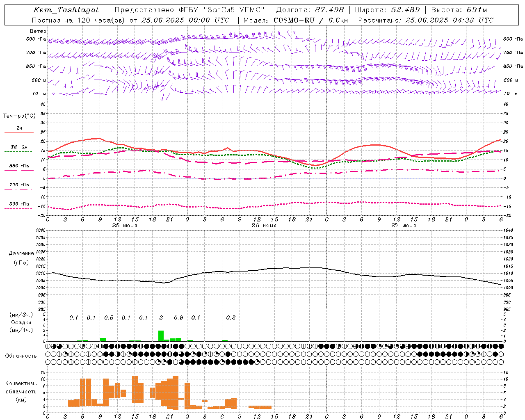
Task: Click the (мм/3ч.) units label
Action: [x=21, y=315]
